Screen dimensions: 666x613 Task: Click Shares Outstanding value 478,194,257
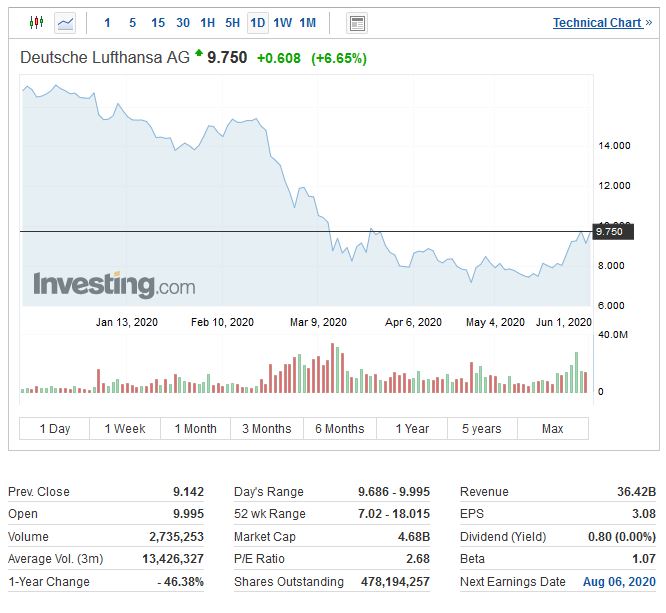point(395,582)
